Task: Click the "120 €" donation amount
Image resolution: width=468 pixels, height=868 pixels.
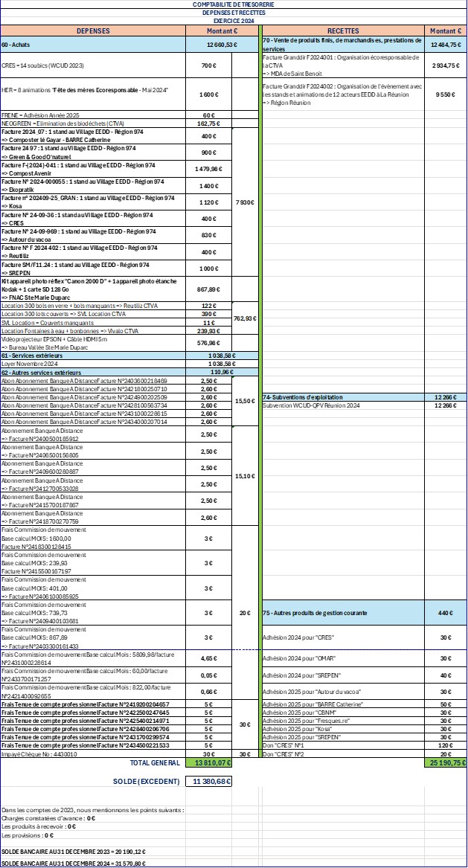Action: (446, 745)
